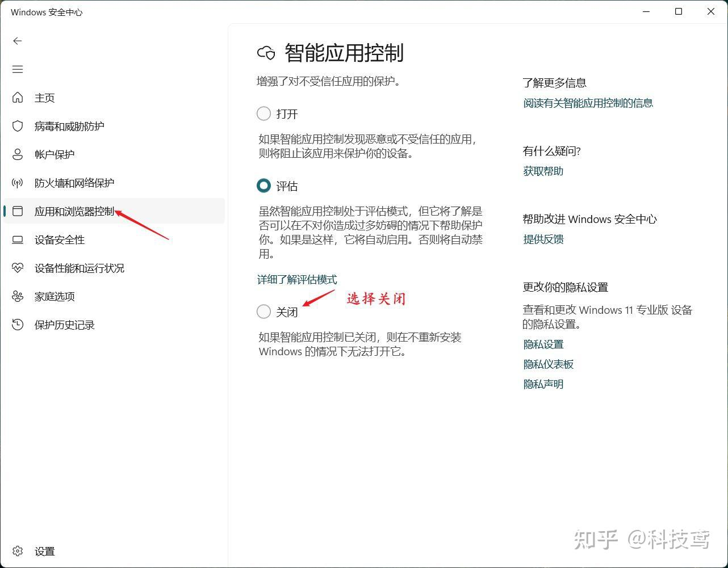This screenshot has width=728, height=568.
Task: Click the shield icon for 病毒和威胁防护
Action: (18, 126)
